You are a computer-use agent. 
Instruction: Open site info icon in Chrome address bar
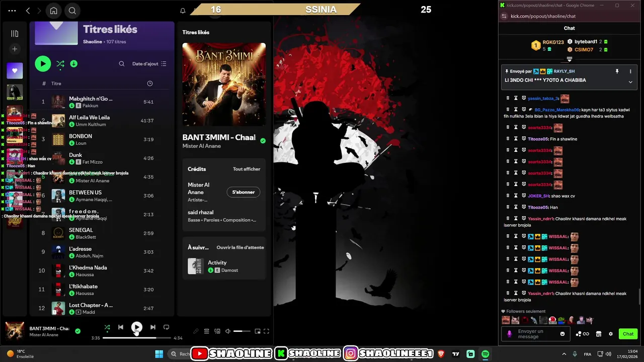(504, 16)
